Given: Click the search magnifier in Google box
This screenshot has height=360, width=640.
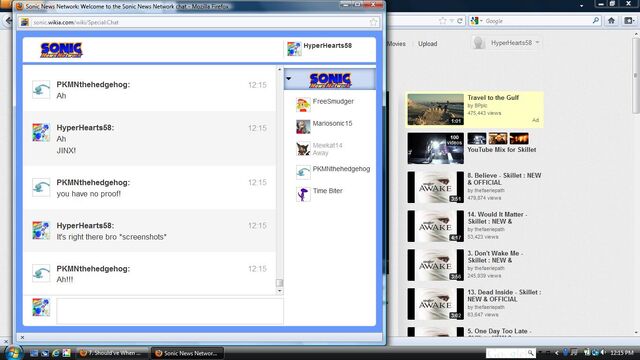Looking at the screenshot, I should [x=596, y=20].
